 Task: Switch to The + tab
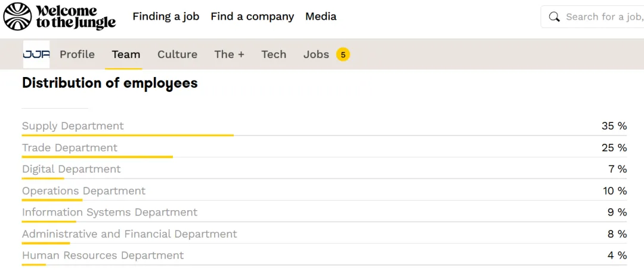229,54
